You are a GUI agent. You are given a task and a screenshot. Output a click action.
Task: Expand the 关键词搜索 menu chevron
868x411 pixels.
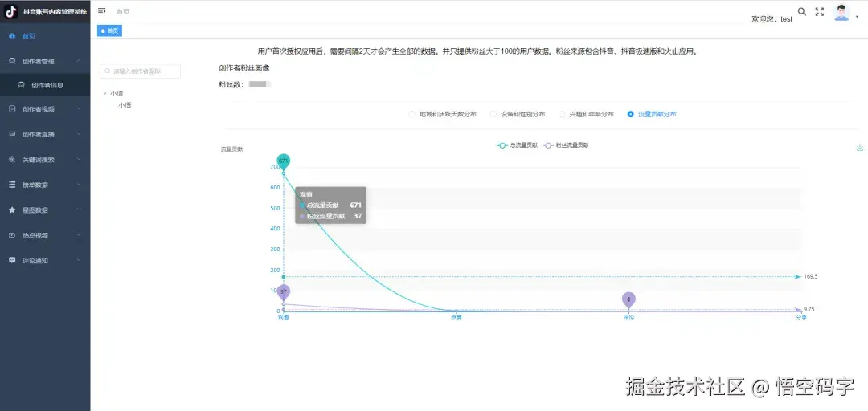pos(79,159)
